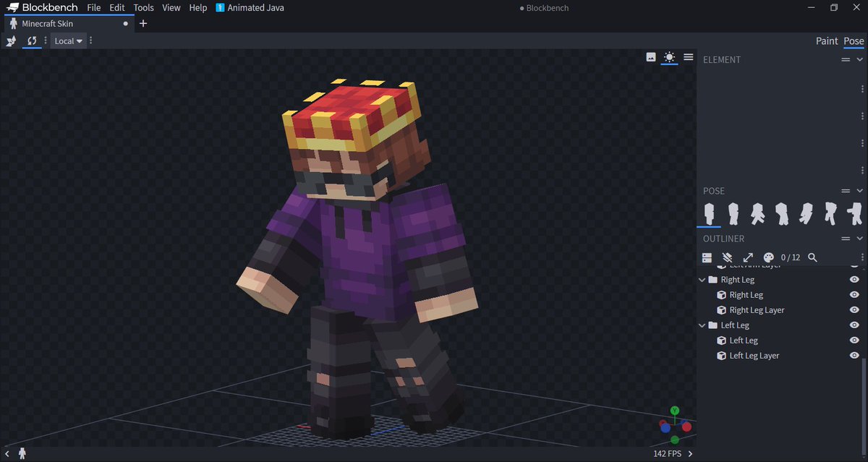Screen dimensions: 868x462
Task: Click the skin figure icon in status bar
Action: coord(22,453)
